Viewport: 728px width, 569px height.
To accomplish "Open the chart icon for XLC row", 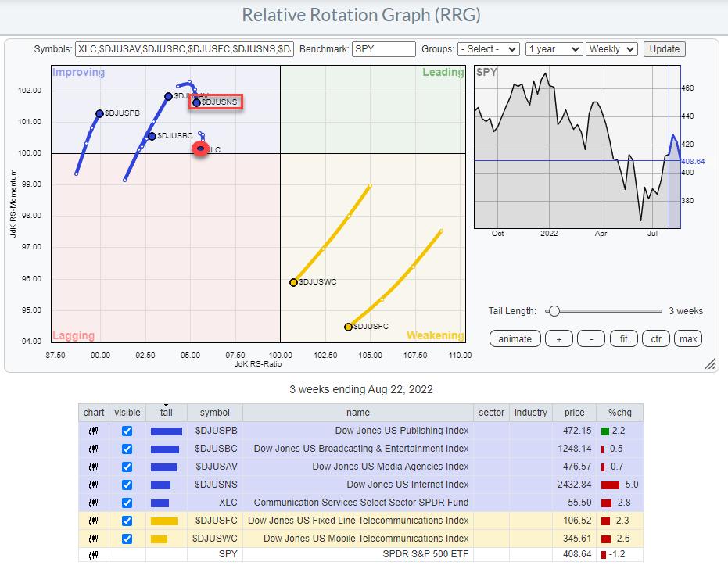I will point(94,503).
